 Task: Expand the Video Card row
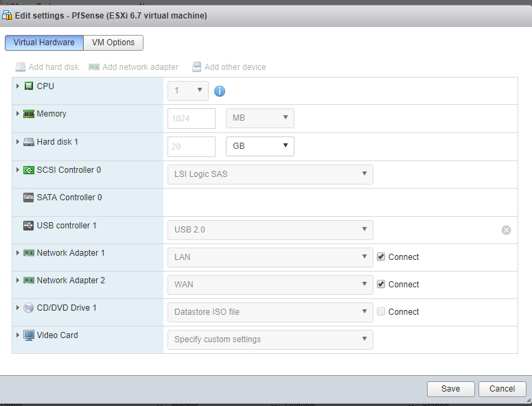[18, 335]
